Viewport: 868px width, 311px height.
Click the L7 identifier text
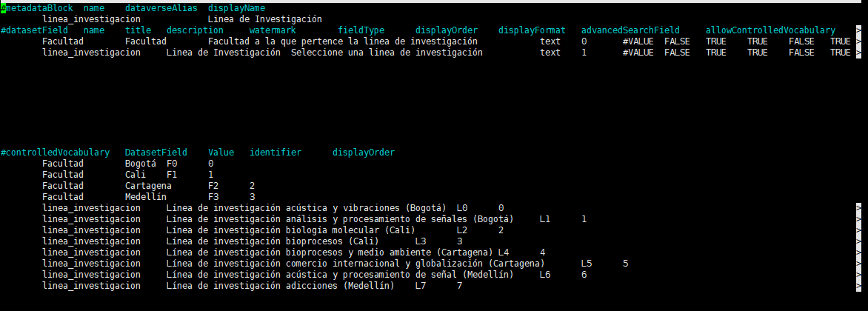click(421, 285)
